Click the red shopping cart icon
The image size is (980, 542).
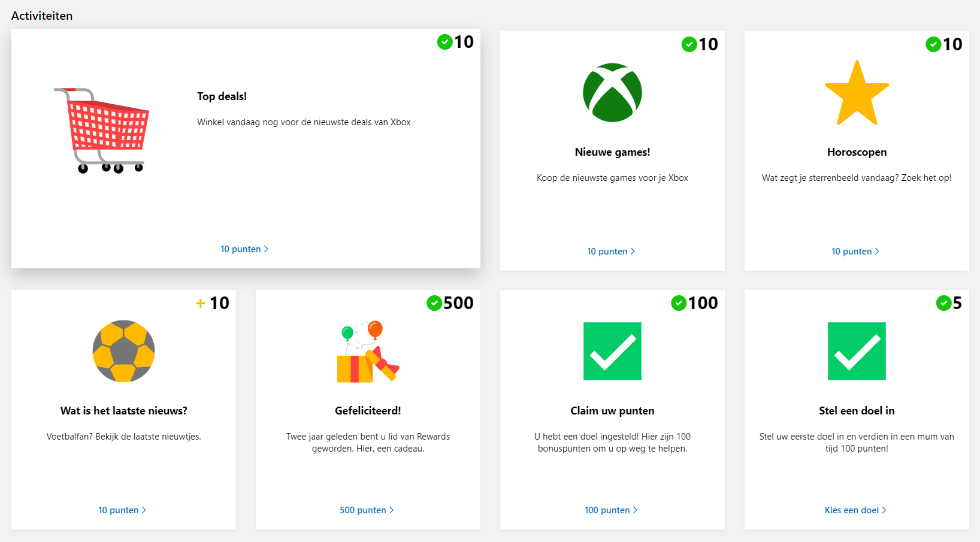(102, 129)
